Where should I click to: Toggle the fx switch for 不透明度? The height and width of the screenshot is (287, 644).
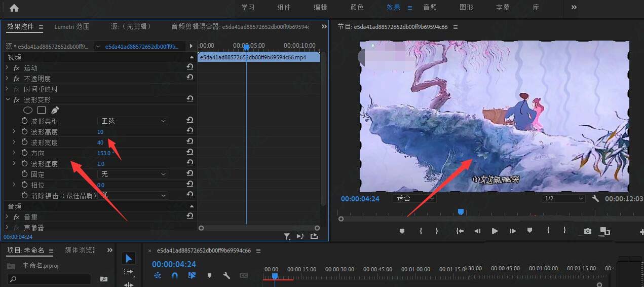pos(16,79)
